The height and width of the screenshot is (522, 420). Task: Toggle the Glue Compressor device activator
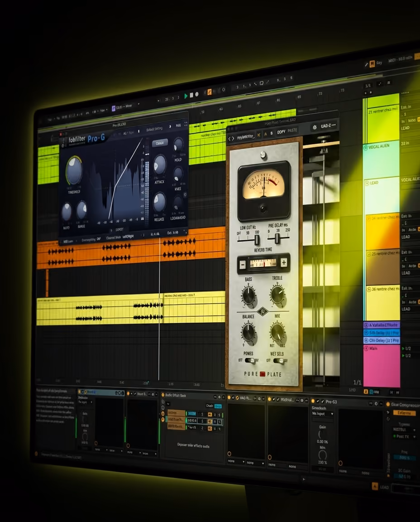point(388,405)
